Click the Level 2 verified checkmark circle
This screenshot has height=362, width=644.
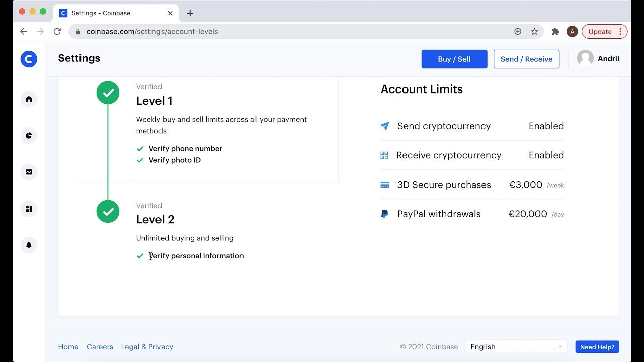pos(108,211)
